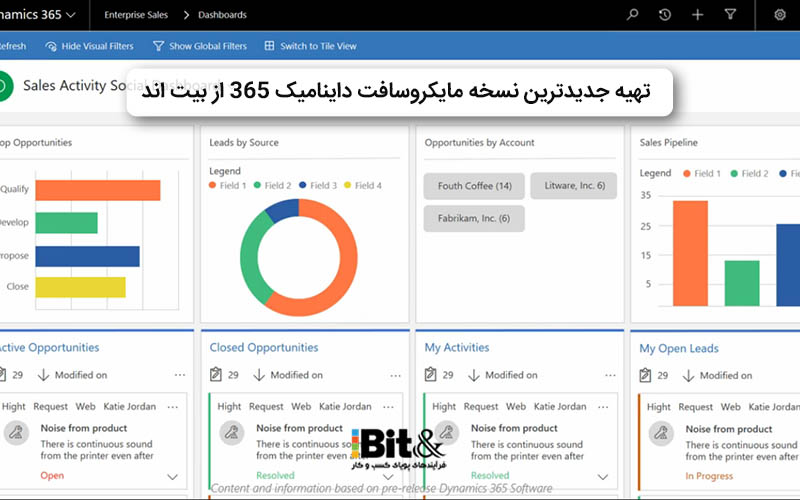Open Noise from product in My Activities

[x=514, y=428]
